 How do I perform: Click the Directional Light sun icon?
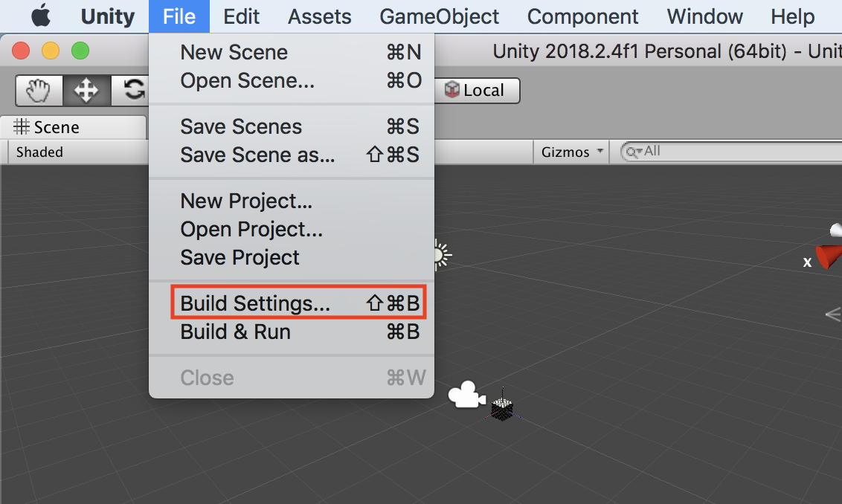440,255
